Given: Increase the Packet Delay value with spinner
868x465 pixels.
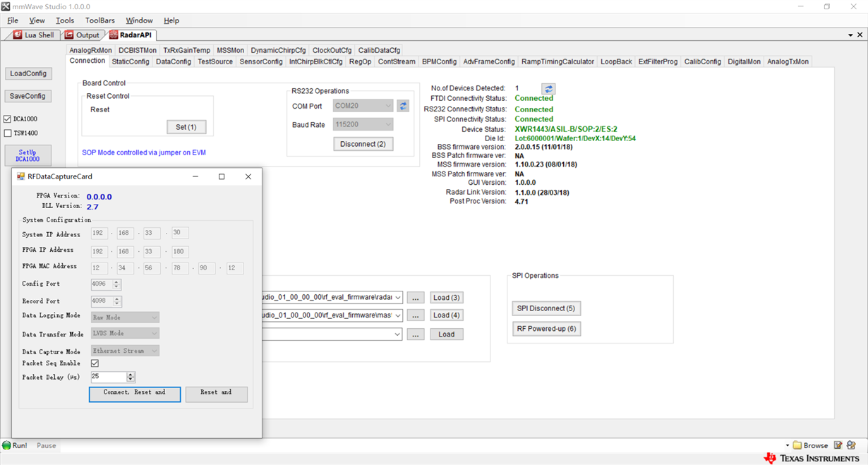Looking at the screenshot, I should [131, 375].
